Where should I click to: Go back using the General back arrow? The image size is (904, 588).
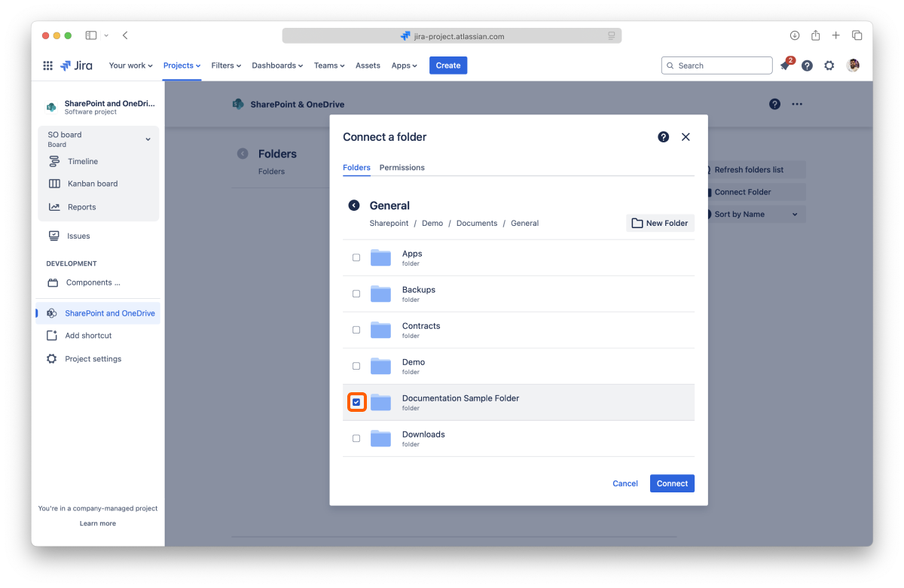pos(353,206)
